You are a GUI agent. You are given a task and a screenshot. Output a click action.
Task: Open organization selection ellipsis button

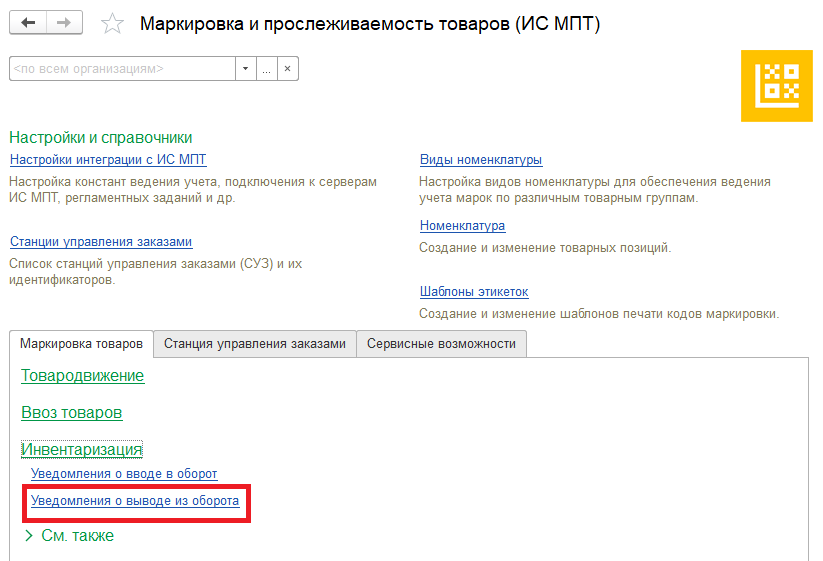click(x=267, y=69)
